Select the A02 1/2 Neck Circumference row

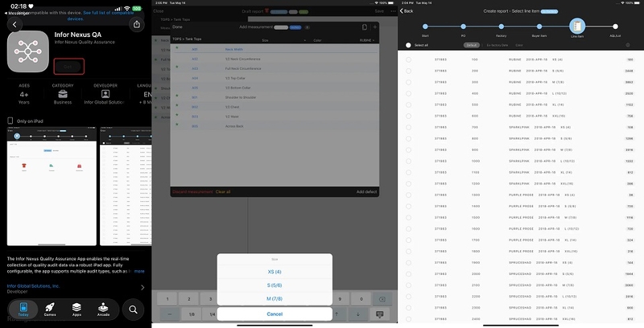coord(275,59)
